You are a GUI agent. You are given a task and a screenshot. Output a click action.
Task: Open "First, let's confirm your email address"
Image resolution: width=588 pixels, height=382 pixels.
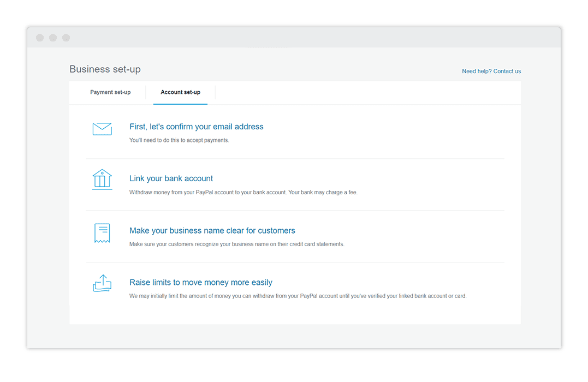tap(196, 127)
